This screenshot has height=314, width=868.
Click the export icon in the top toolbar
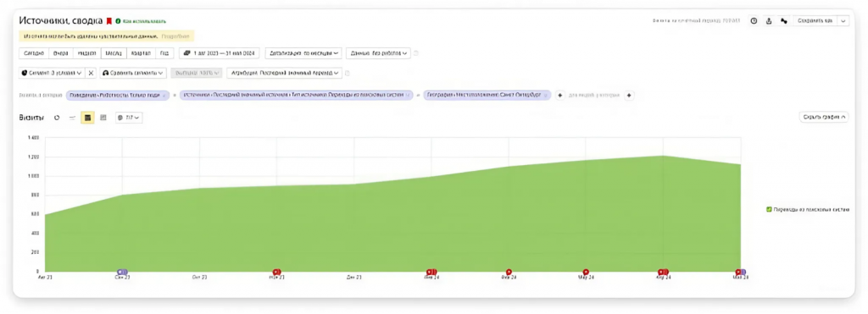[x=768, y=20]
